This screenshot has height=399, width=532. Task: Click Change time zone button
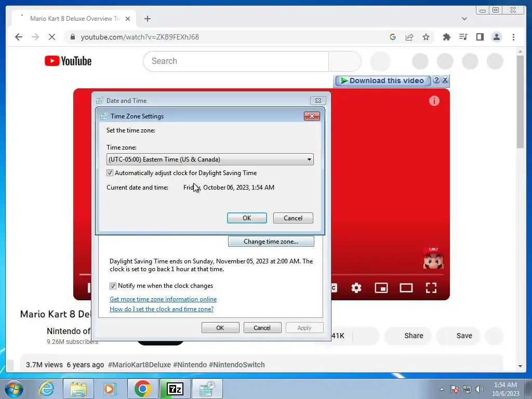271,241
